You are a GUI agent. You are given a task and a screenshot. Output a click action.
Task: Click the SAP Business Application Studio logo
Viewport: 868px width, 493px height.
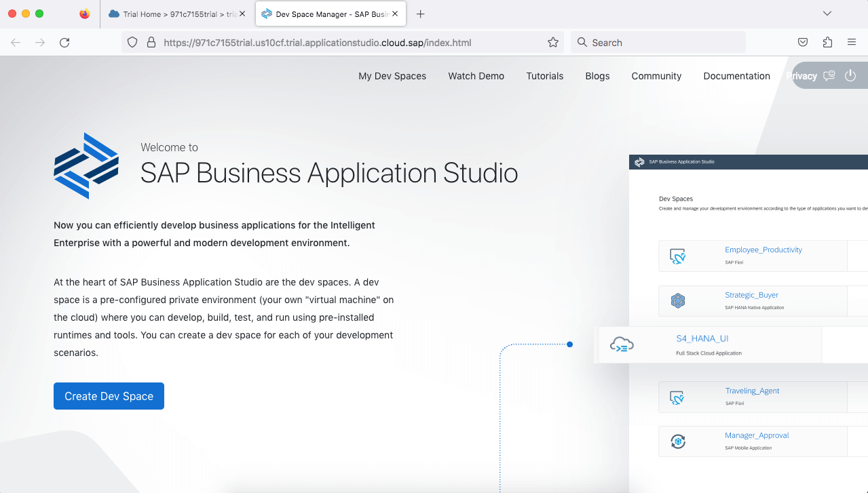pyautogui.click(x=86, y=165)
